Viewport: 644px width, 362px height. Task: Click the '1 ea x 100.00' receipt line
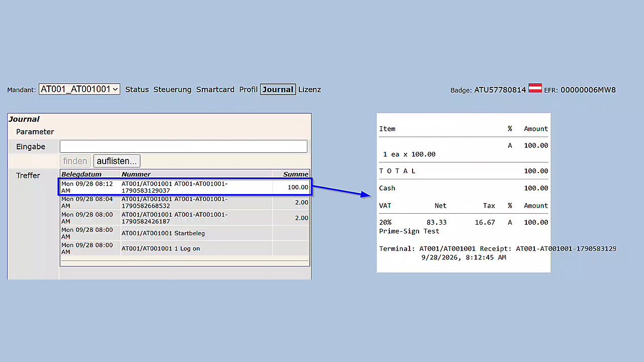pos(410,154)
